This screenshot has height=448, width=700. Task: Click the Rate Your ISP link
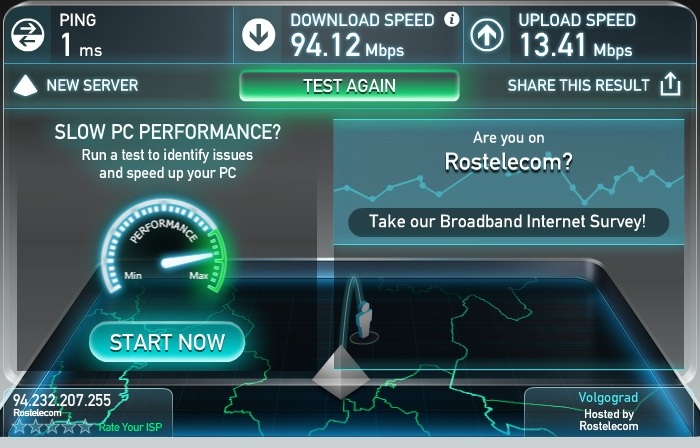click(130, 427)
